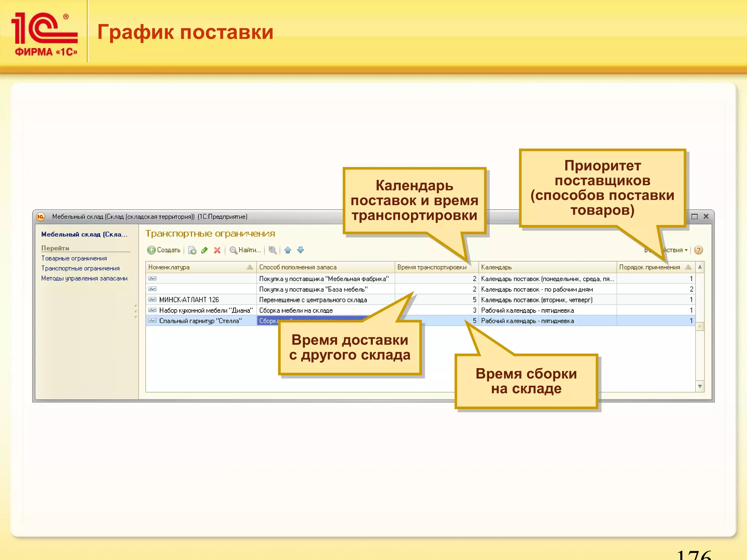The width and height of the screenshot is (747, 560).
Task: Click the green pencil edit icon
Action: click(x=205, y=250)
